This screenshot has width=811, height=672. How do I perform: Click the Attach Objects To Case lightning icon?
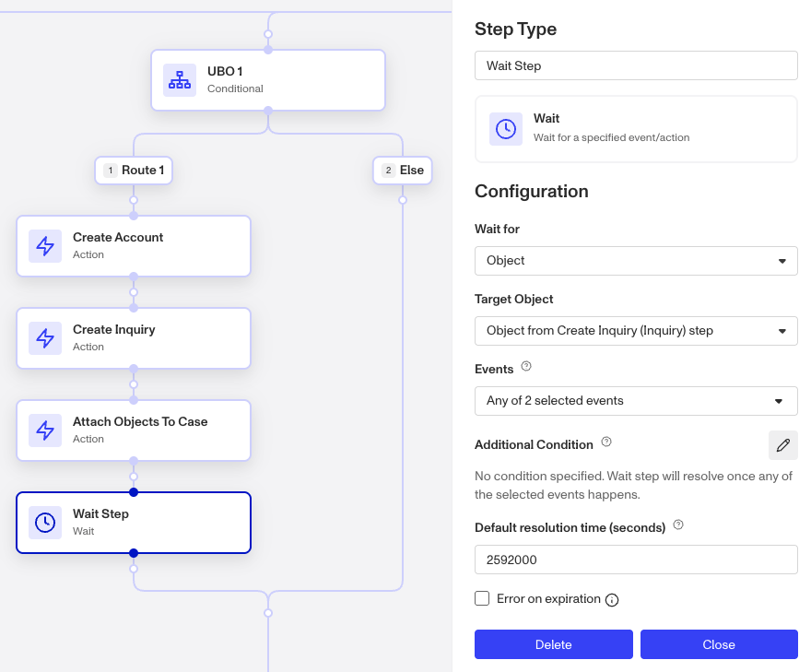pos(45,430)
